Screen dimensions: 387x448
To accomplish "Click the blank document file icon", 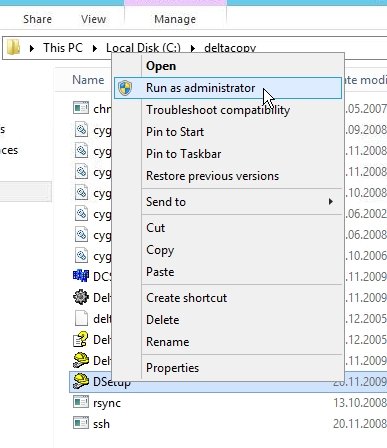I will [x=81, y=318].
